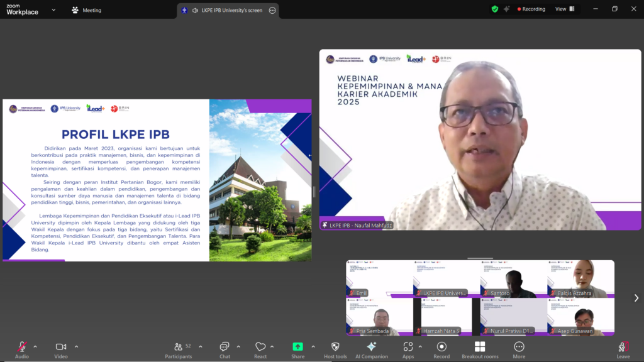Click the Zoom Workplace logo
Screen dimensions: 644x362
click(22, 9)
